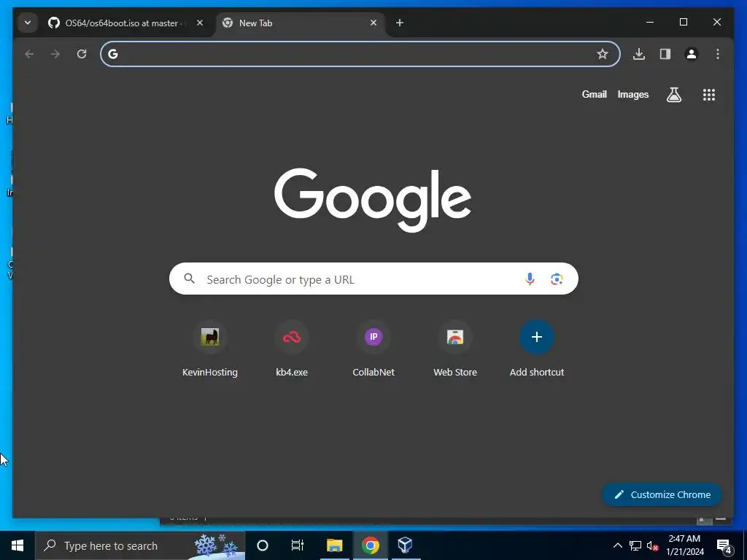Screen dimensions: 747x560
Task: Open the CollabNet shortcut
Action: pos(373,350)
